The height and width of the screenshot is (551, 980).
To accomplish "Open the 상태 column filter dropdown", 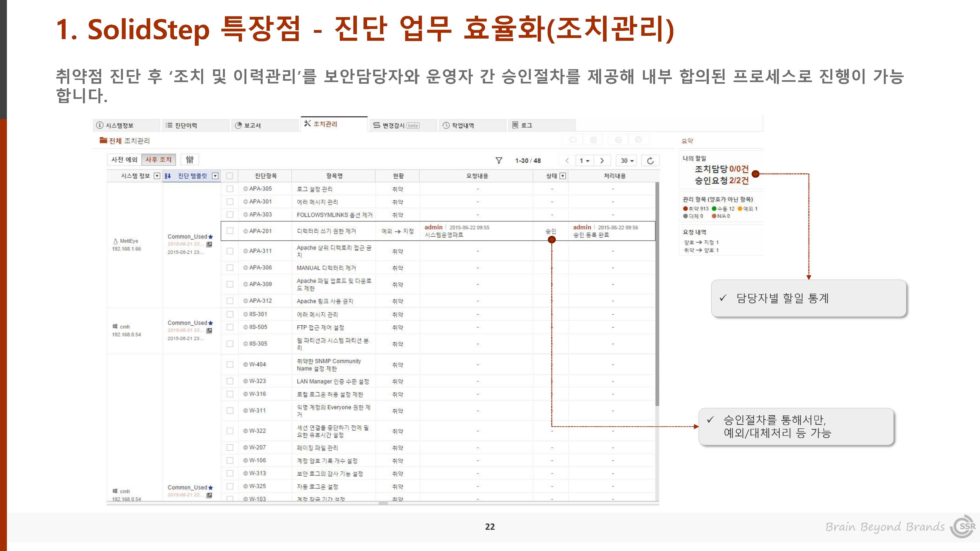I will point(563,176).
